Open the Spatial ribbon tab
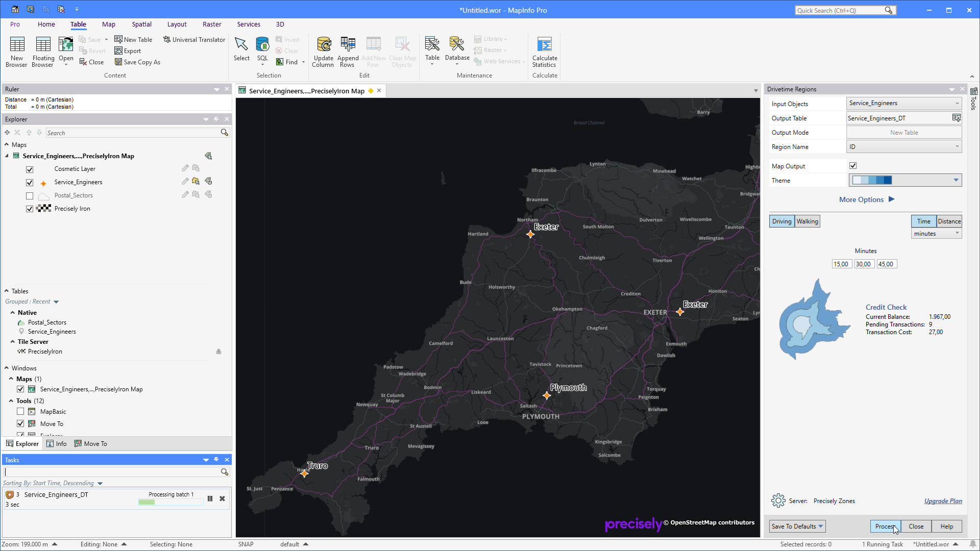Viewport: 980px width, 551px height. tap(142, 24)
